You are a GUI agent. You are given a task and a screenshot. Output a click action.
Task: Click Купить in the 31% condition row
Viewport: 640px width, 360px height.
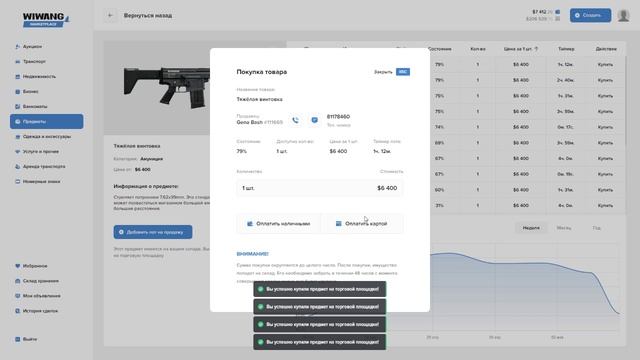point(605,205)
